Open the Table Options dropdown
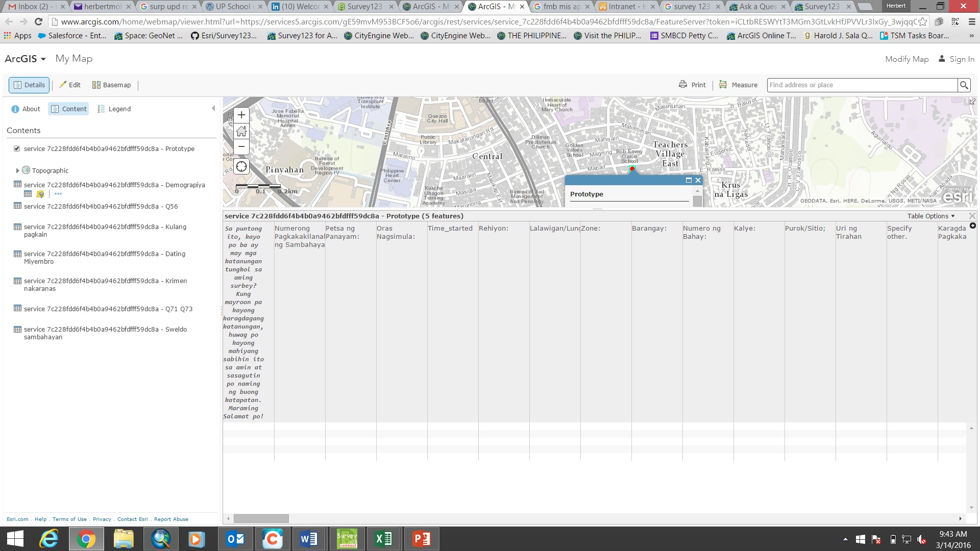This screenshot has width=980, height=551. tap(931, 216)
